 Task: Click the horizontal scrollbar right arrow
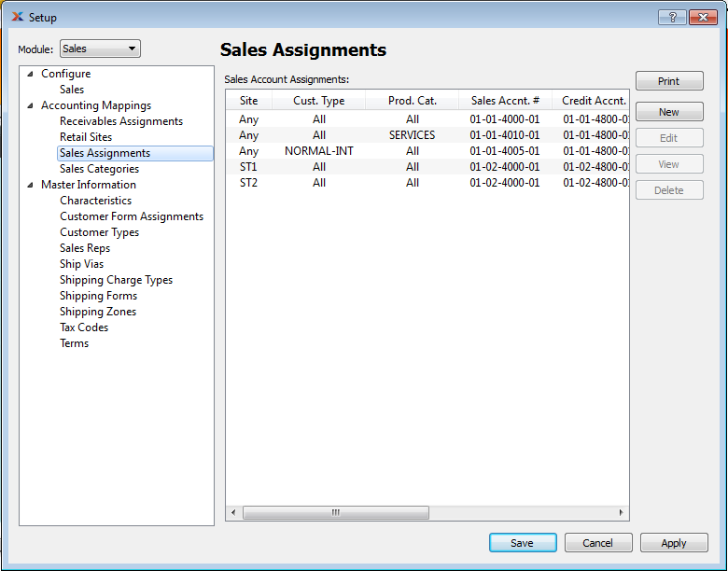click(623, 513)
